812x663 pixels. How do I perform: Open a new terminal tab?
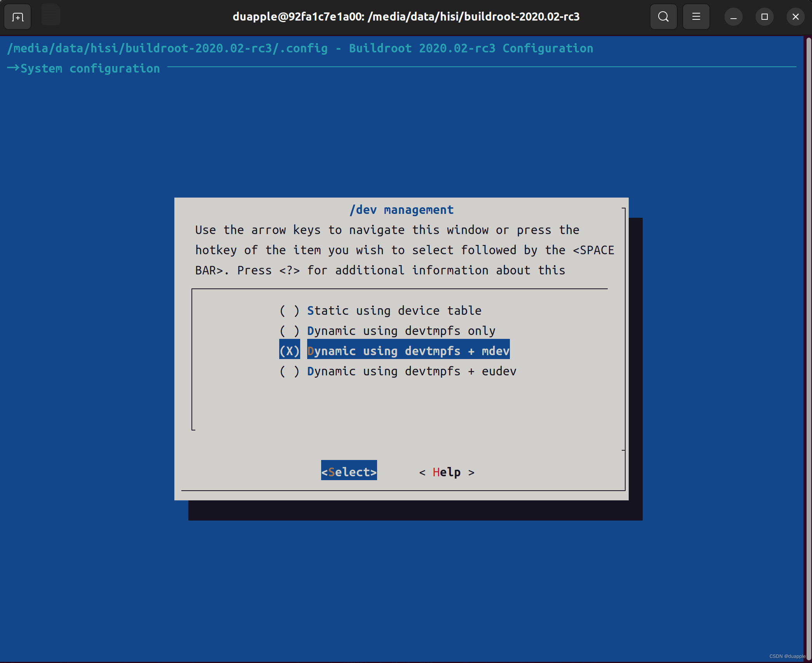pos(17,16)
